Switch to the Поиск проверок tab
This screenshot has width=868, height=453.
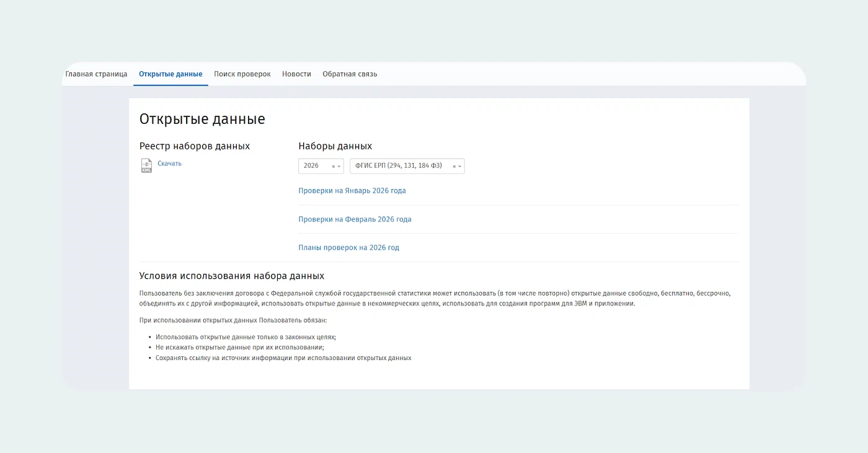pos(242,74)
